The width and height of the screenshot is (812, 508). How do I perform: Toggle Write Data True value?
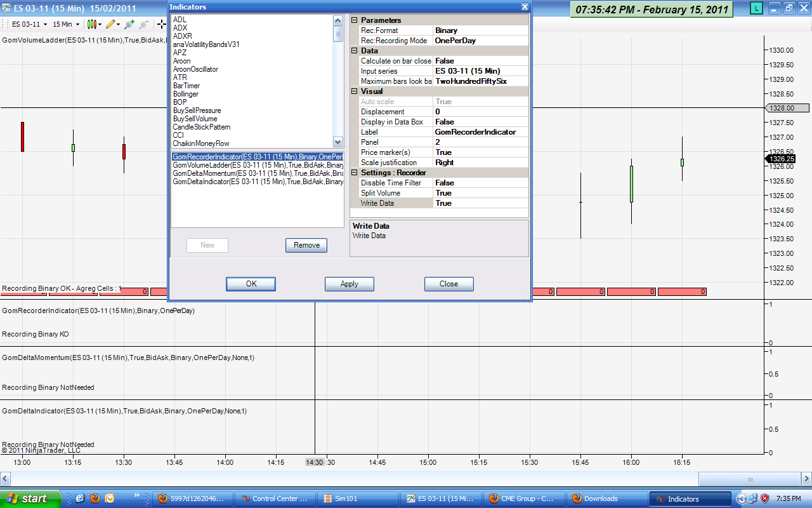tap(481, 203)
